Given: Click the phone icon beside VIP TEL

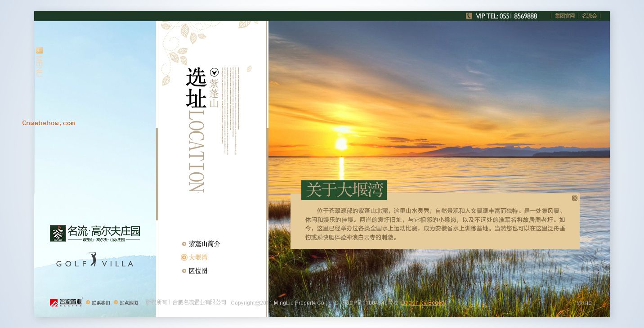Looking at the screenshot, I should [x=469, y=16].
